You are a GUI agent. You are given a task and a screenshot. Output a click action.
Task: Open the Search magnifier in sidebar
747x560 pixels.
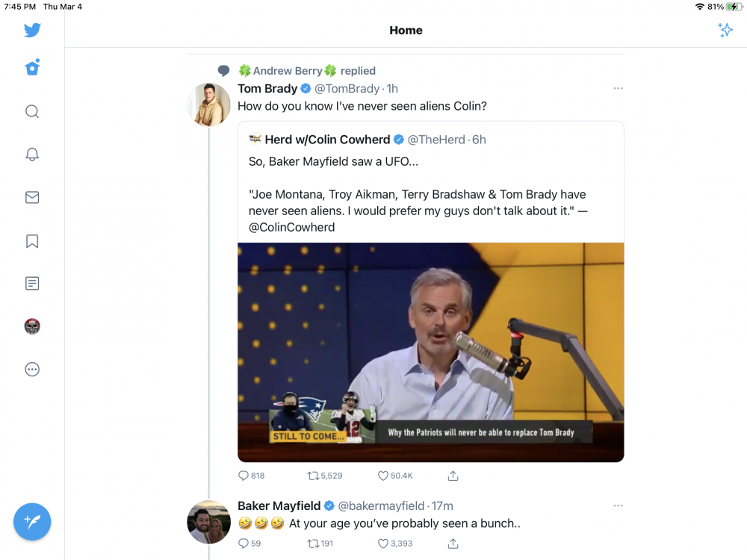click(32, 111)
